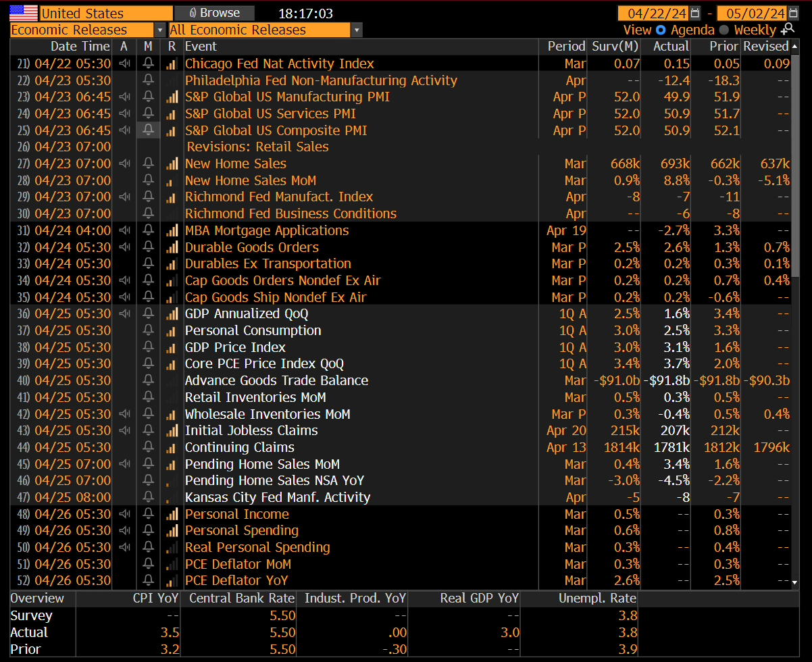The image size is (812, 662).
Task: Sort by the Revised column header
Action: coord(765,47)
